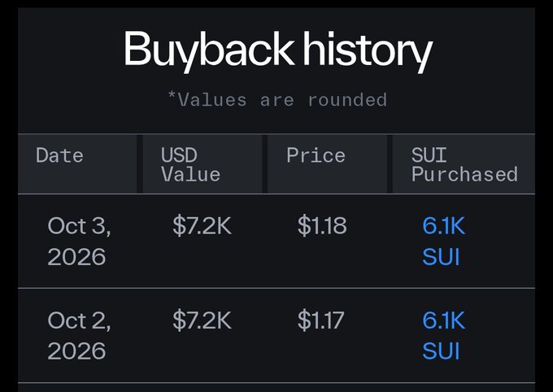This screenshot has width=553, height=392.
Task: Click divider between Date and USD Value headers
Action: click(140, 163)
